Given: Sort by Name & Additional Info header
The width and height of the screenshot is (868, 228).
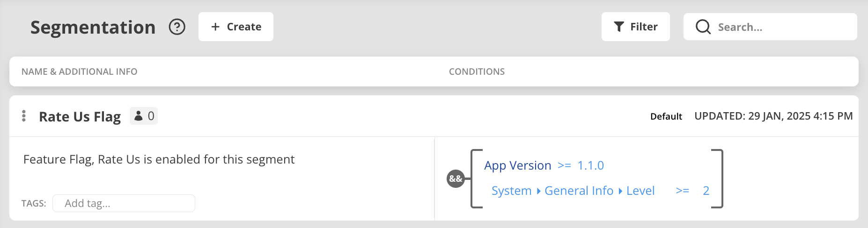Looking at the screenshot, I should click(x=79, y=71).
